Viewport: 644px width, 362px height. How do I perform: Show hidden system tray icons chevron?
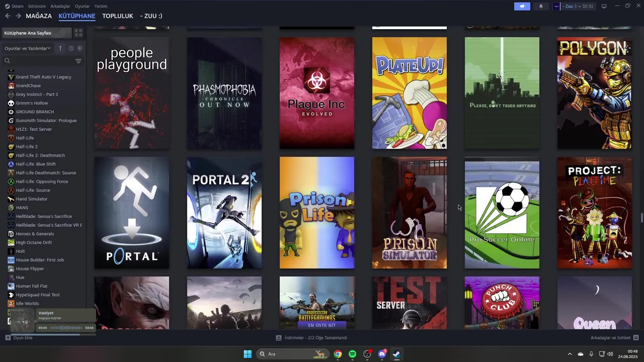point(570,354)
